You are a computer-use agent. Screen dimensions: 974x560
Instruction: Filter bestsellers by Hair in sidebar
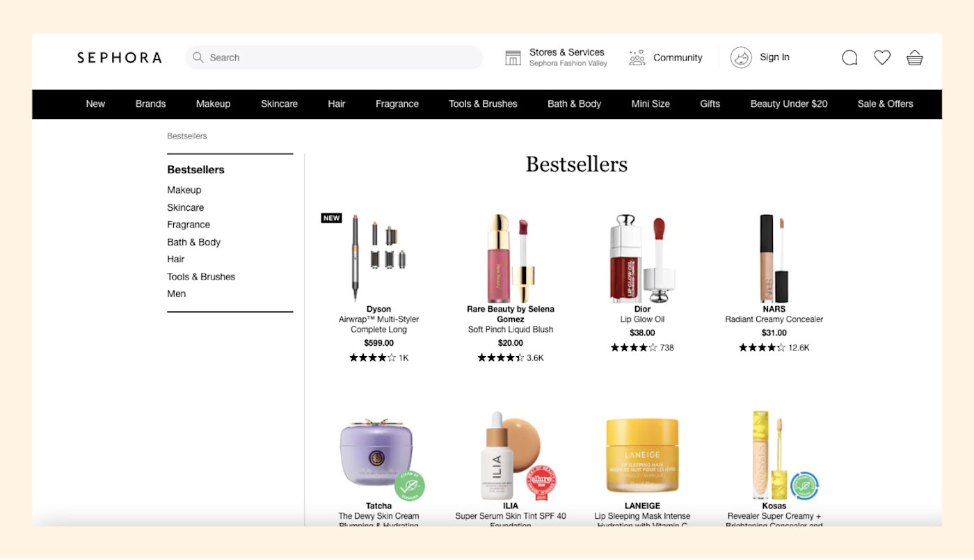(x=176, y=259)
